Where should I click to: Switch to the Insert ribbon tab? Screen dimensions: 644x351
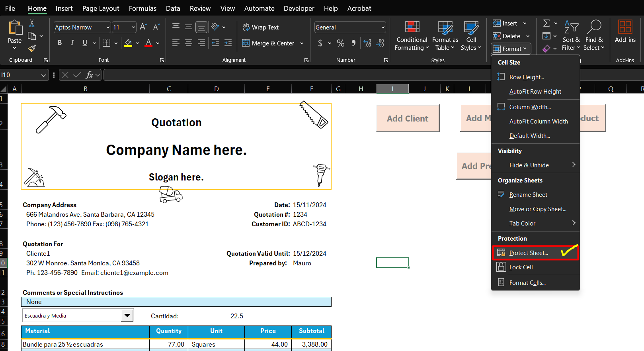click(64, 8)
